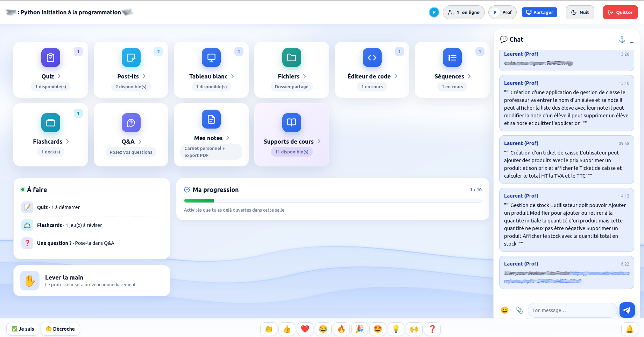644x337 pixels.
Task: Send the thumbs up reaction
Action: [287, 329]
